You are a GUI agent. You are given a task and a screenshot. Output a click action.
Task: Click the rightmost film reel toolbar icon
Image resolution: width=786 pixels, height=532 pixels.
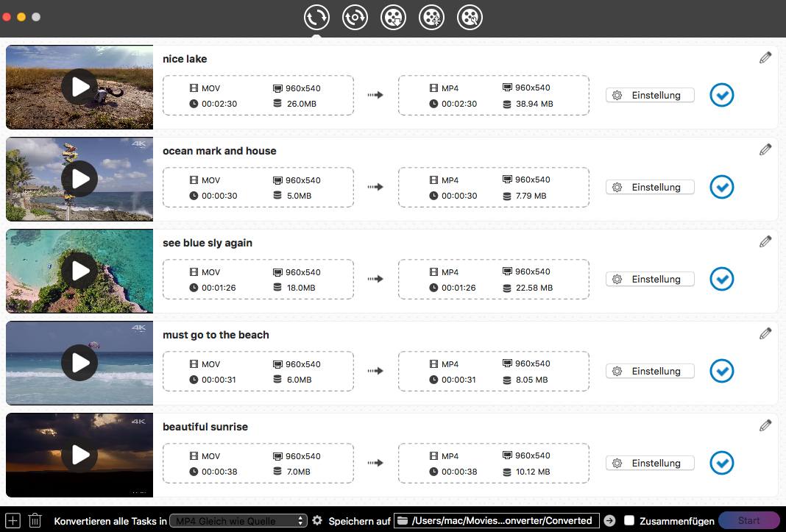[x=470, y=17]
